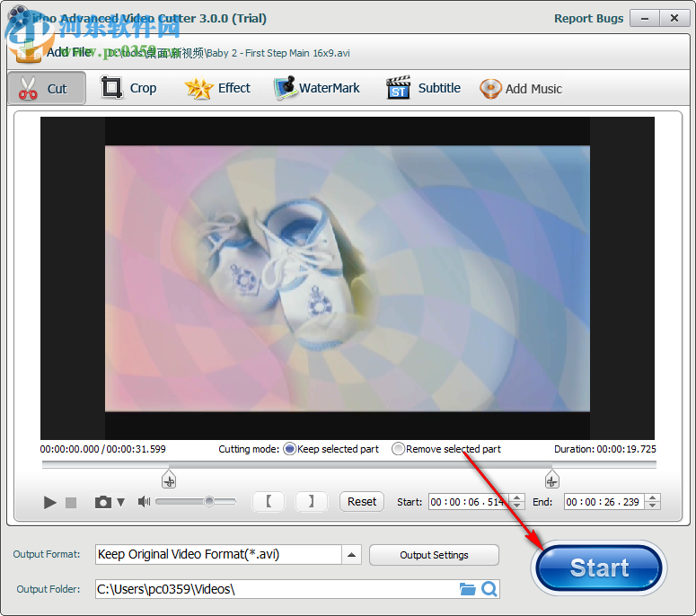Click the Add File icon
Viewport: 696px width, 616px height.
coord(27,52)
